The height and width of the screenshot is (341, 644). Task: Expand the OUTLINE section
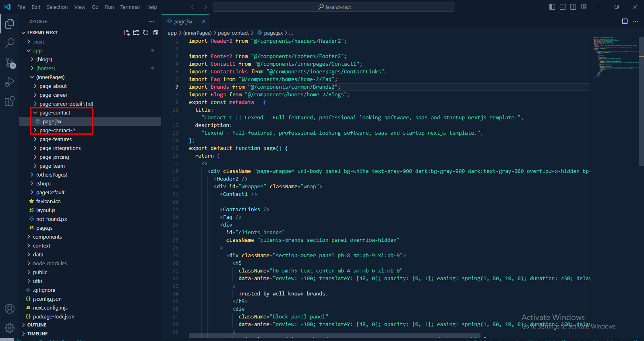[x=37, y=325]
